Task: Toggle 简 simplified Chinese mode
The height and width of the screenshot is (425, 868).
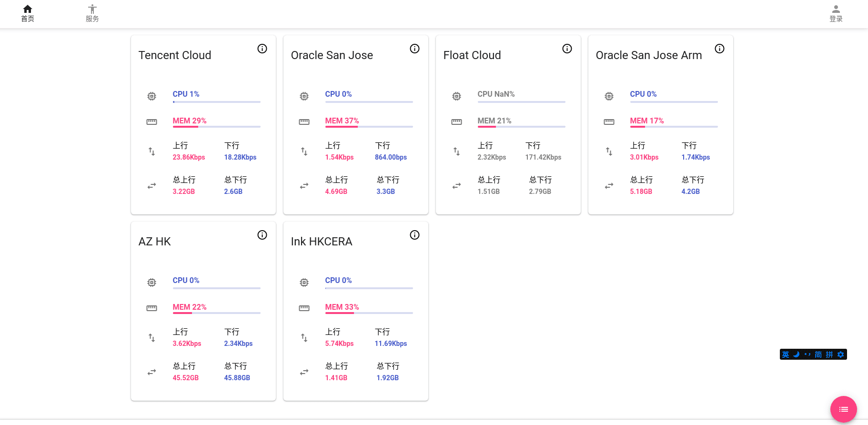Action: [x=818, y=354]
